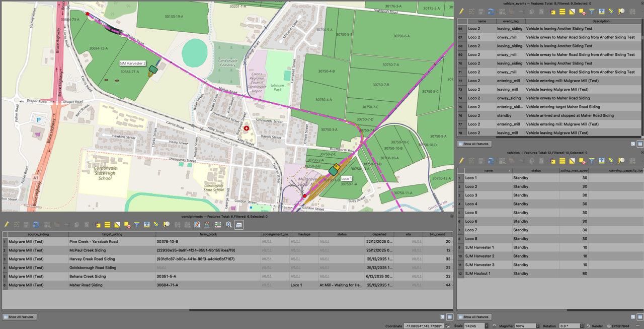Image resolution: width=644 pixels, height=329 pixels.
Task: Deselect all features in vehicles table toolbar
Action: 582,161
